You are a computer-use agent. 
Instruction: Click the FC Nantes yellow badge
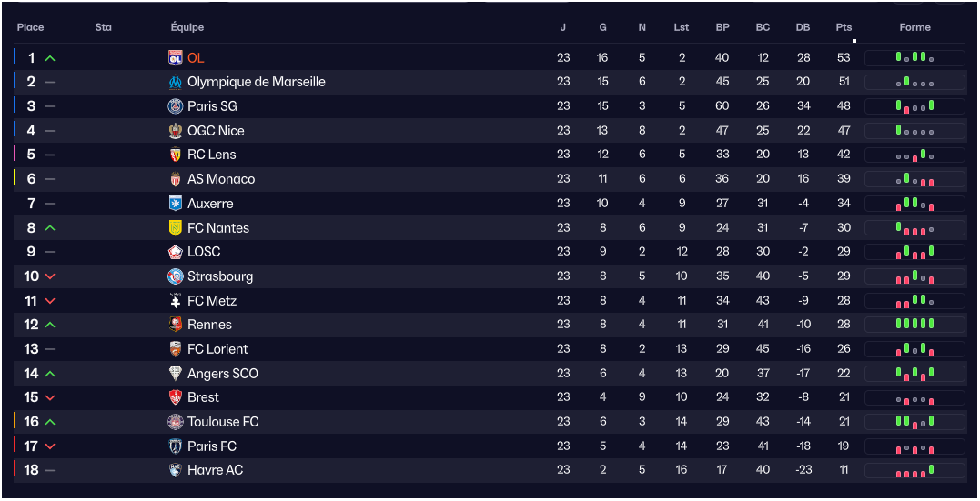[176, 228]
